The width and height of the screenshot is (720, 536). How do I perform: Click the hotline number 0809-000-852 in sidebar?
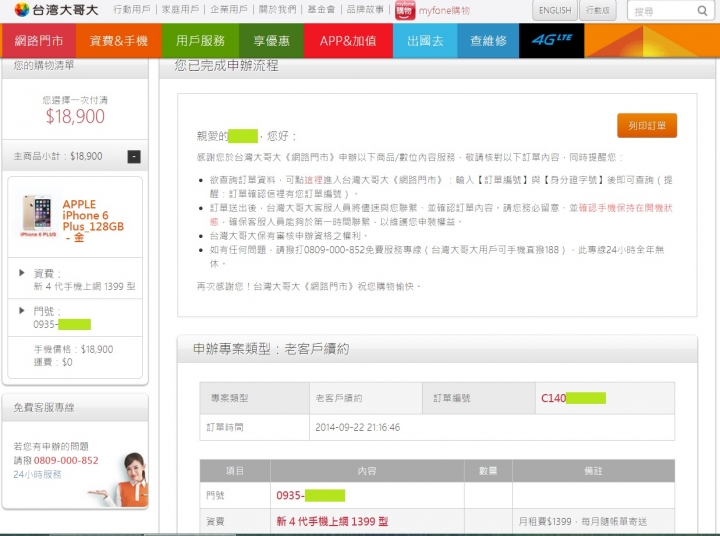(66, 460)
